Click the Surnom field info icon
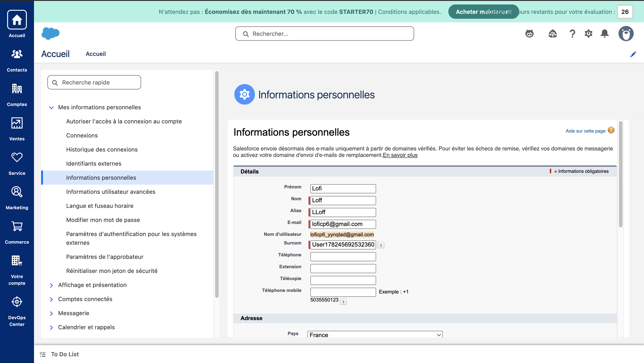 click(x=381, y=245)
